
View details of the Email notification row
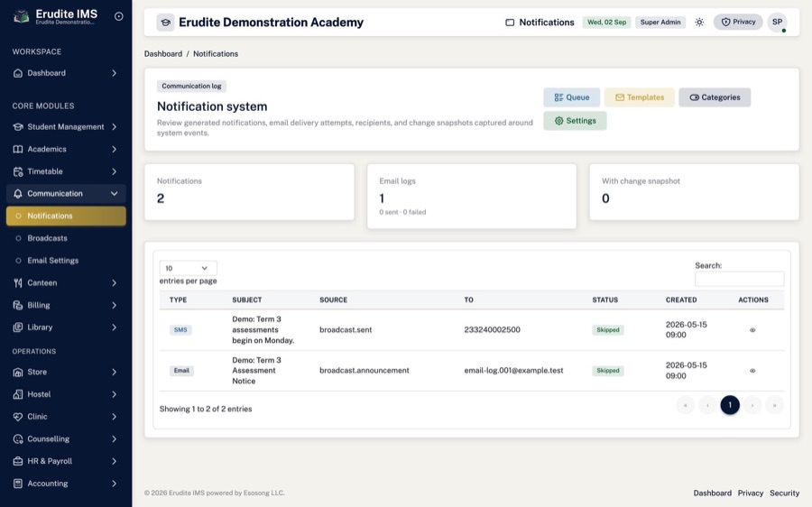[752, 371]
